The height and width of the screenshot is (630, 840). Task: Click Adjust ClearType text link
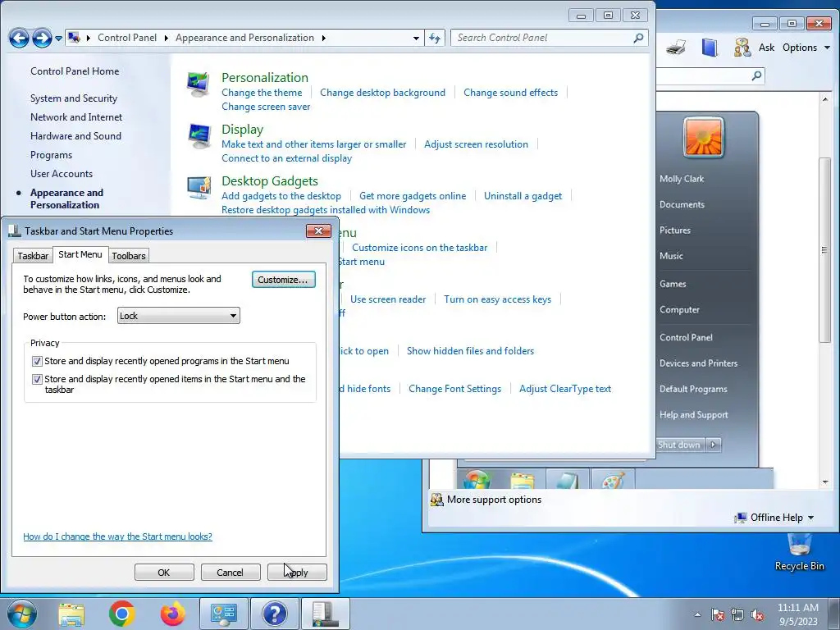[x=565, y=389]
